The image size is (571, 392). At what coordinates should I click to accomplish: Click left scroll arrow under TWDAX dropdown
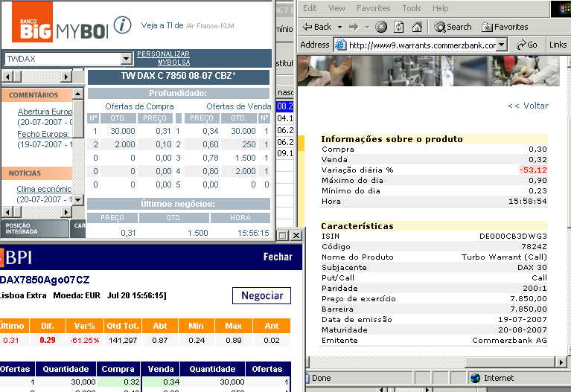(x=7, y=77)
